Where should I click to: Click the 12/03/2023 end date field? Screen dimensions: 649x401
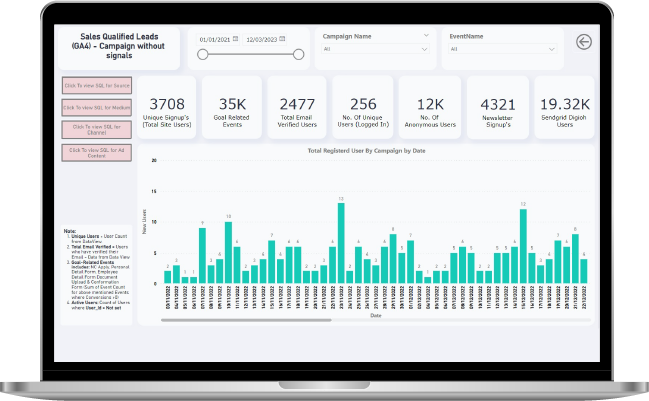click(264, 40)
